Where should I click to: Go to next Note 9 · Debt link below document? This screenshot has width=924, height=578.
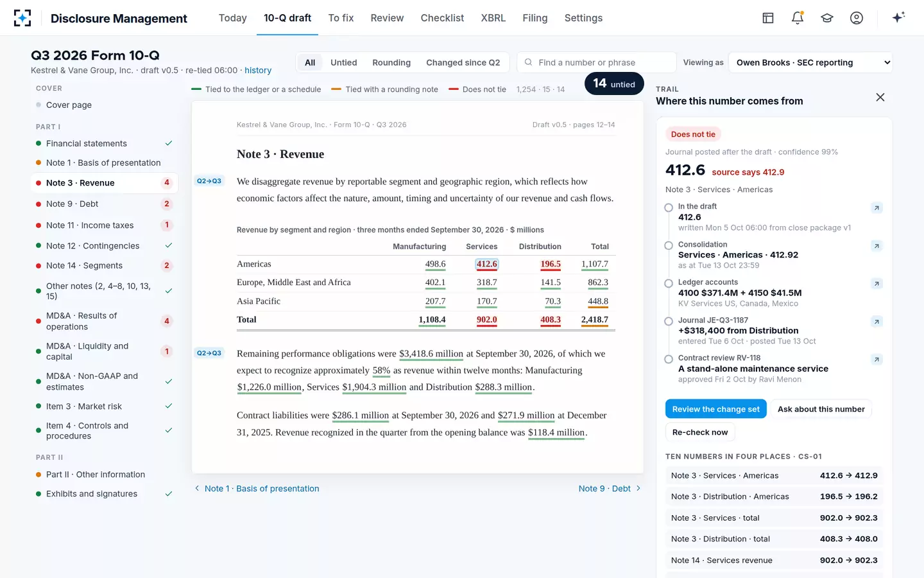[610, 489]
